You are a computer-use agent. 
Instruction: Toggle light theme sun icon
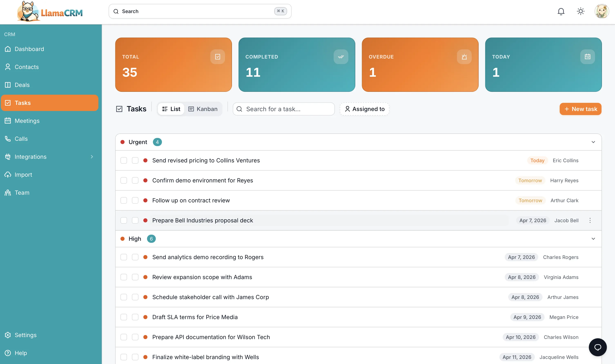[580, 11]
